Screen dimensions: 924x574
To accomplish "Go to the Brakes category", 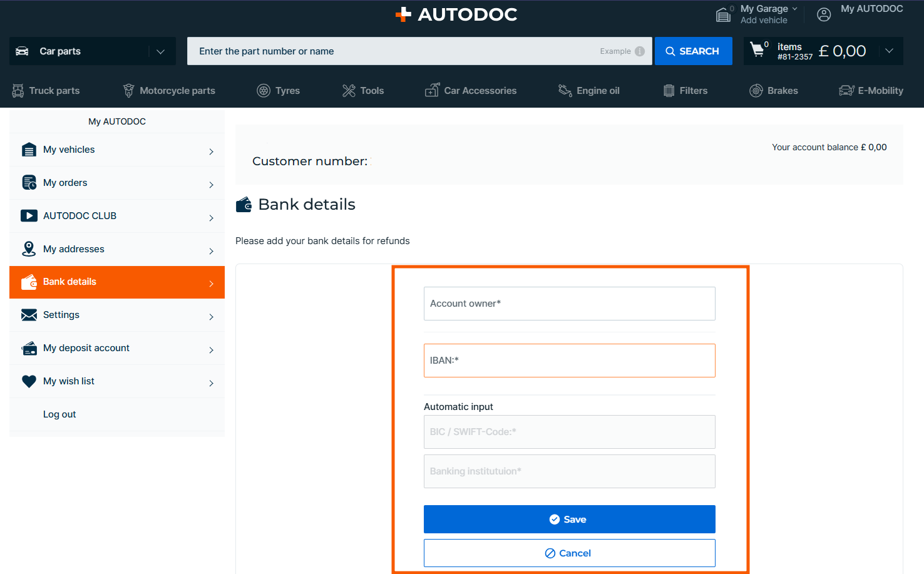I will (x=774, y=91).
